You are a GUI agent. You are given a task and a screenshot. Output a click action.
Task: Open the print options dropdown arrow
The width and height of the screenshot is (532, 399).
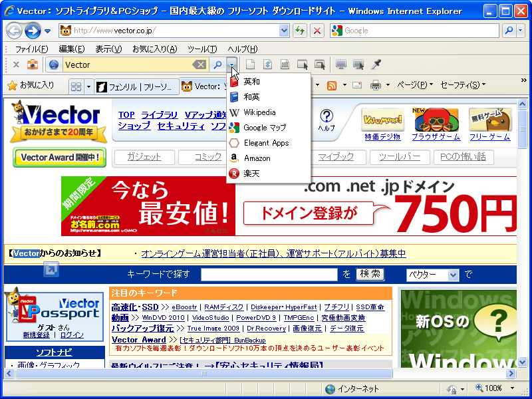388,85
